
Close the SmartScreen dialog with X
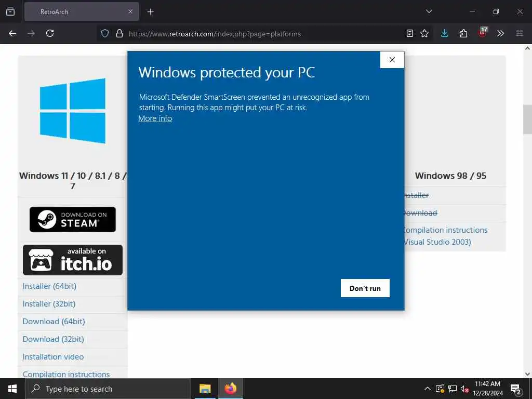tap(392, 60)
